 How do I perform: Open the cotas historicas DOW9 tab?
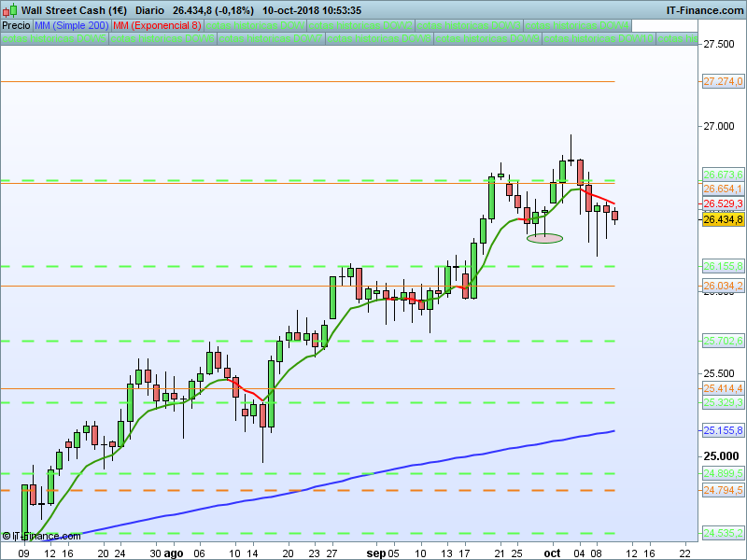(487, 38)
